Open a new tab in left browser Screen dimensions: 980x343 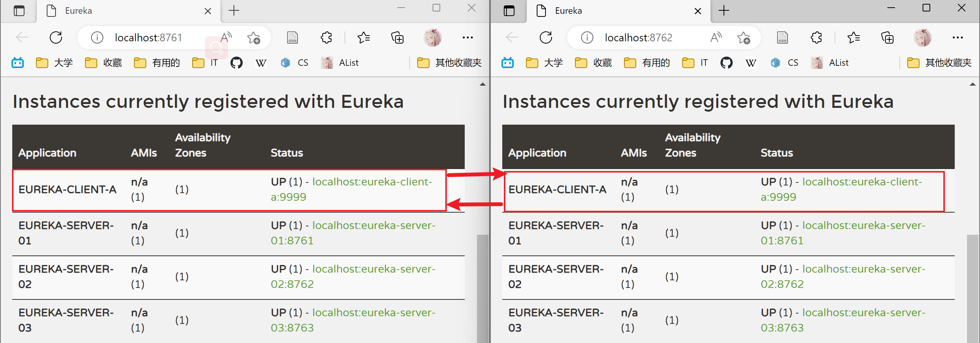[x=234, y=11]
